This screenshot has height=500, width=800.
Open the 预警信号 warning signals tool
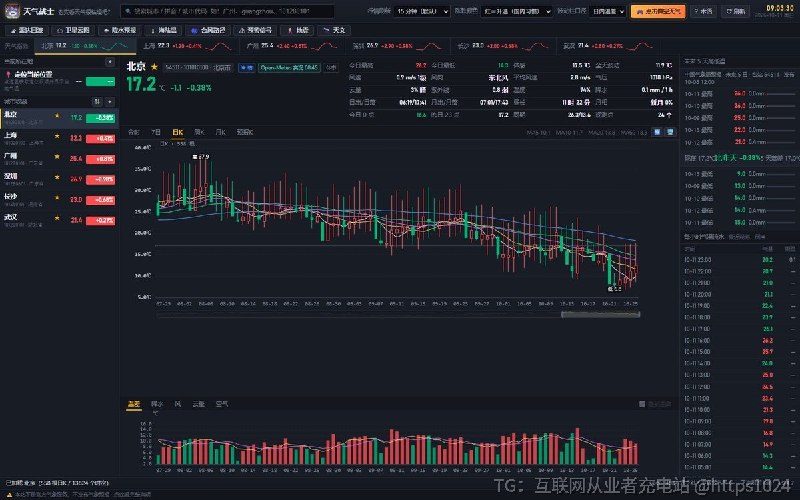pyautogui.click(x=255, y=31)
